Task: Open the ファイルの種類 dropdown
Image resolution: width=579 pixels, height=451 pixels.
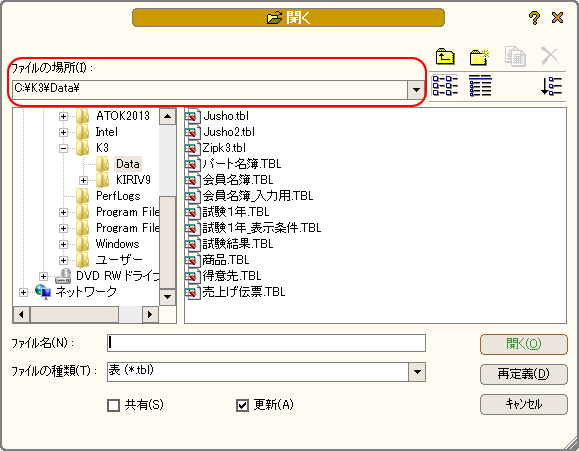Action: click(417, 372)
